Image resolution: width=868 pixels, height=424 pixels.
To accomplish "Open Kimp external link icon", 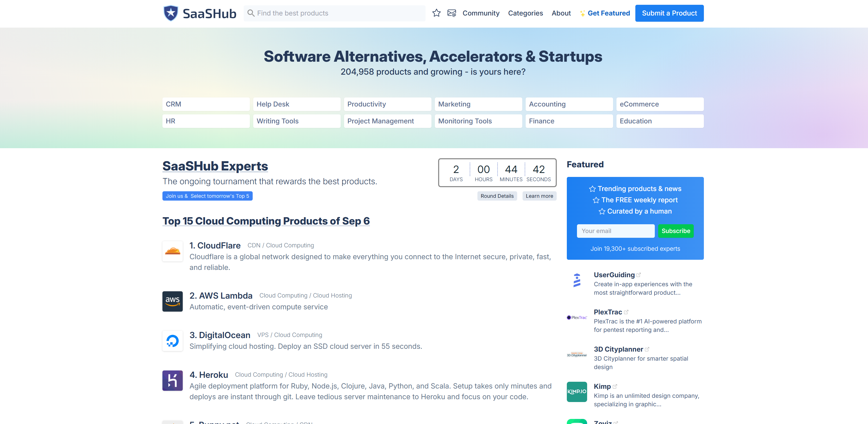I will point(614,386).
